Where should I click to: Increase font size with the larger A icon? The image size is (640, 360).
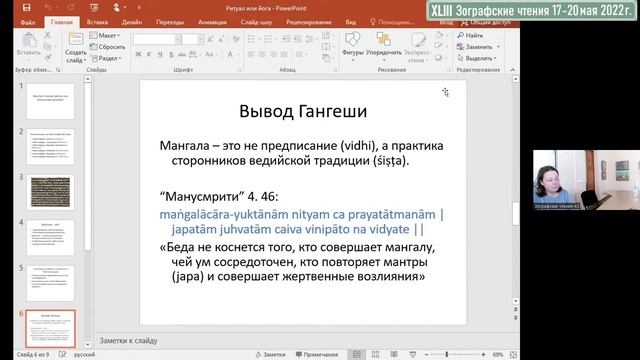pos(211,39)
